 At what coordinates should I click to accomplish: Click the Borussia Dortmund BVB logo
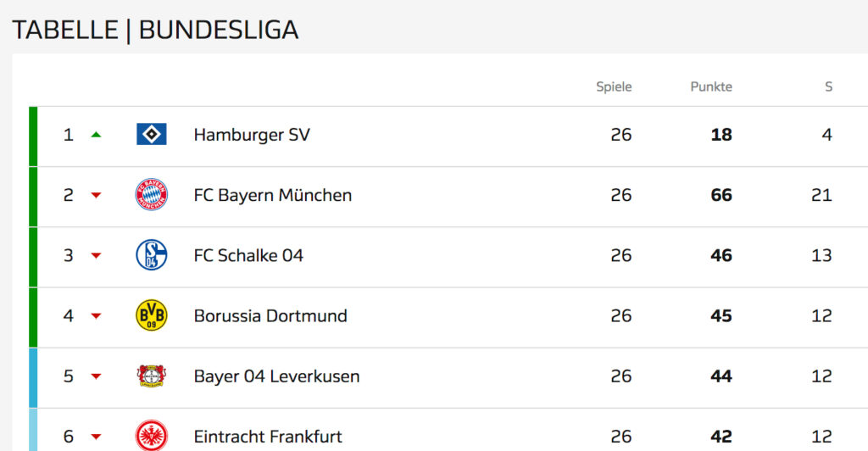click(x=152, y=315)
